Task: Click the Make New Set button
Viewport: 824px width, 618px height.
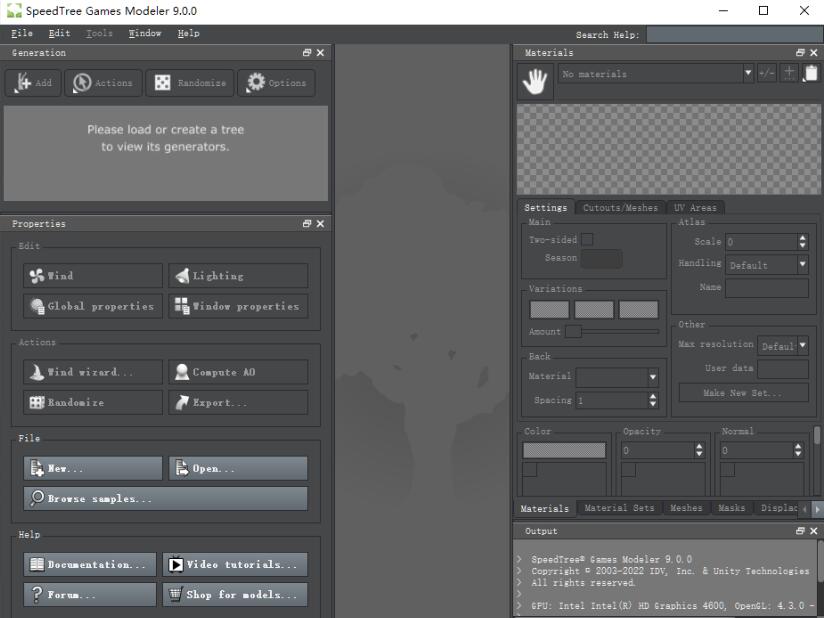Action: click(x=744, y=393)
